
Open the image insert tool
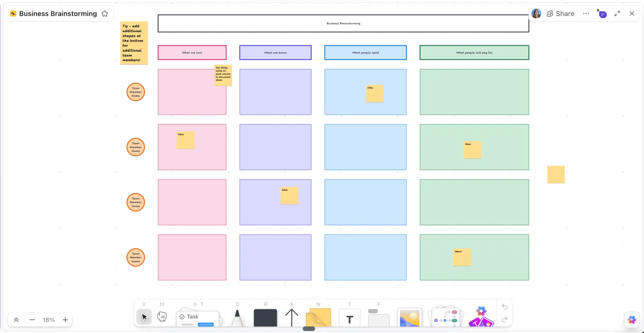coord(410,318)
